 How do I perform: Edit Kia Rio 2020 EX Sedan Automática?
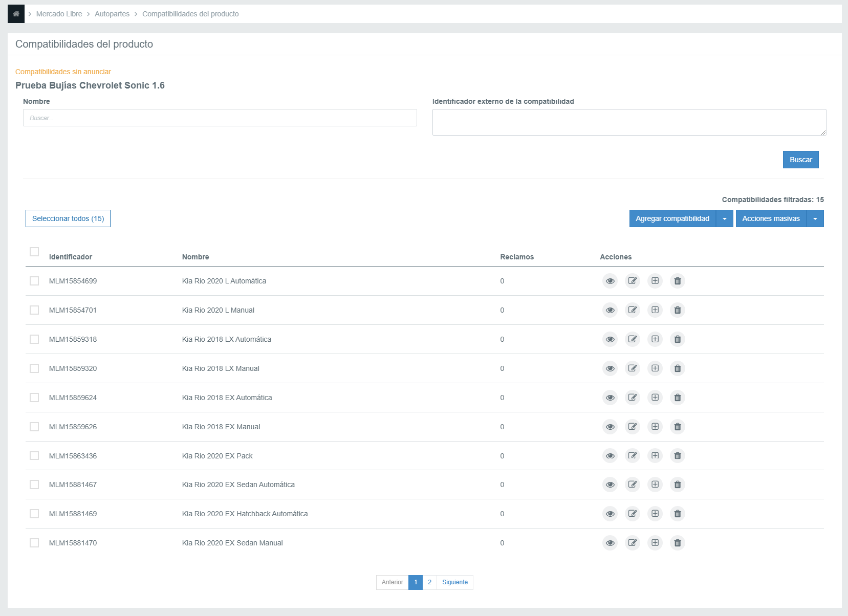[633, 485]
